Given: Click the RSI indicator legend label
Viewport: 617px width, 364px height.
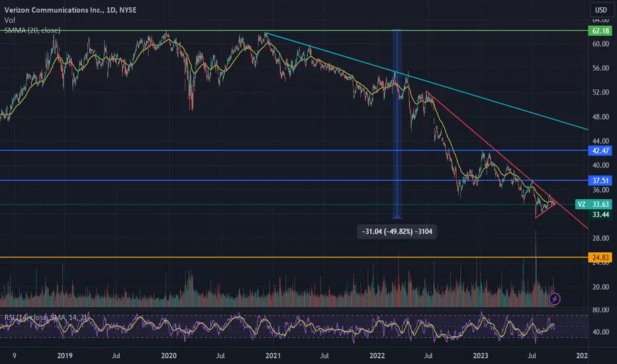Looking at the screenshot, I should click(45, 318).
